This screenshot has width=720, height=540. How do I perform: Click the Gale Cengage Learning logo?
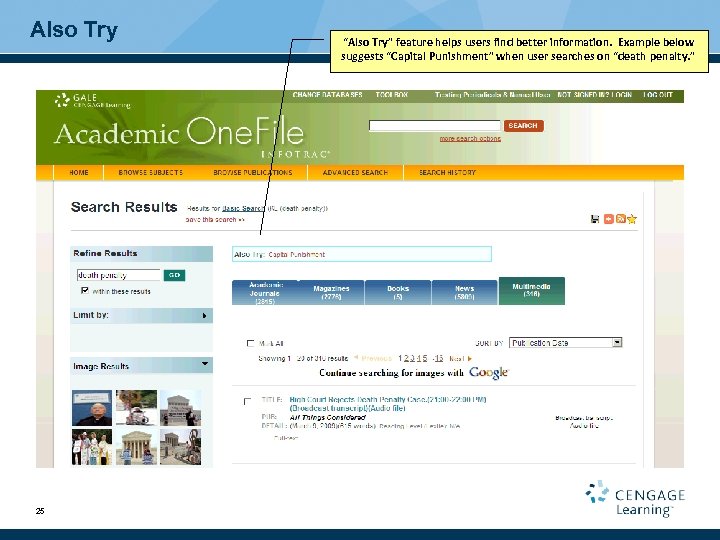92,101
